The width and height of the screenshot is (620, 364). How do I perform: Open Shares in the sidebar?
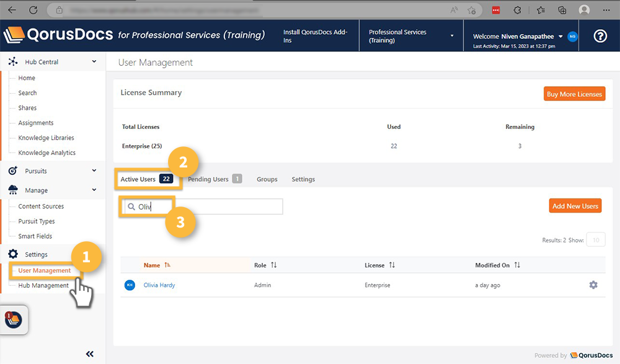click(x=27, y=108)
